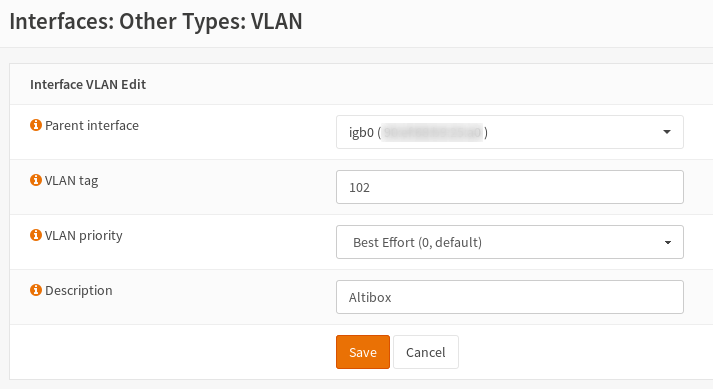
Task: Click the VLAN tag info icon
Action: point(35,180)
